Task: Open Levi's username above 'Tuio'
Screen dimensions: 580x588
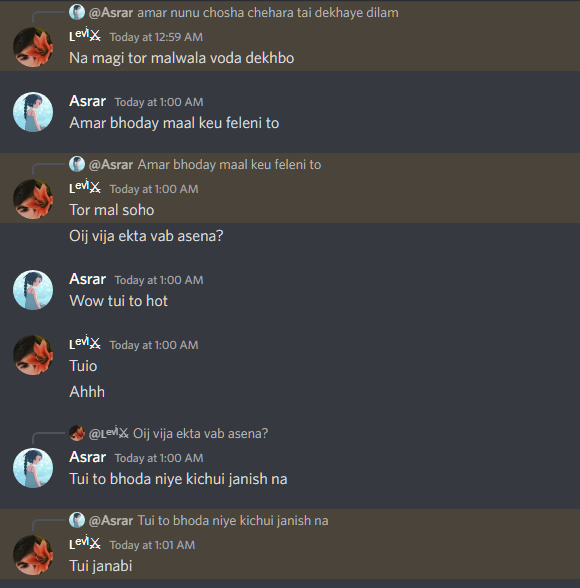Action: tap(85, 343)
